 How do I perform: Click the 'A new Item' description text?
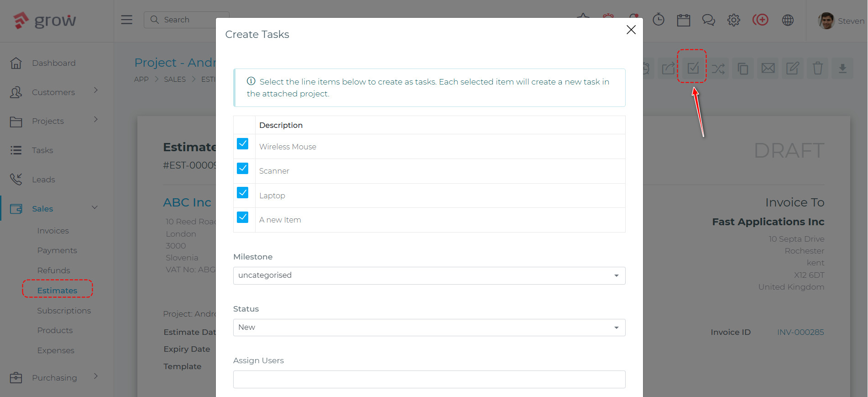click(x=280, y=220)
